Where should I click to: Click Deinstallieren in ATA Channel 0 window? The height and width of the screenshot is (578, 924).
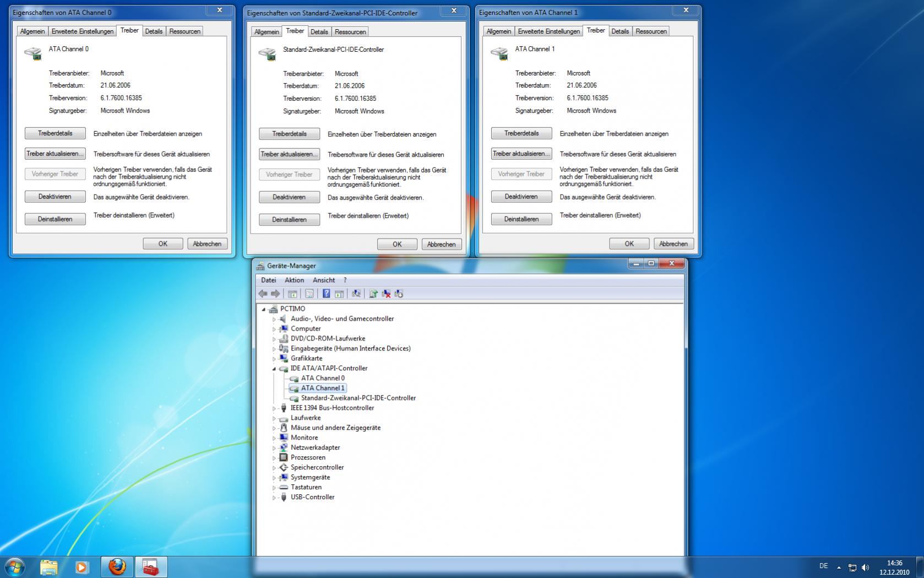[x=55, y=219]
